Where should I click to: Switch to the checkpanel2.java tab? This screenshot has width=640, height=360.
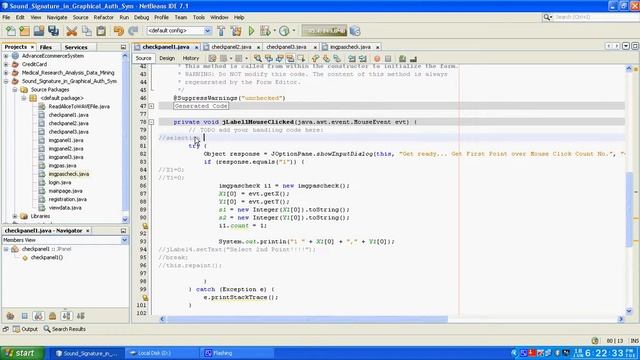pos(231,47)
